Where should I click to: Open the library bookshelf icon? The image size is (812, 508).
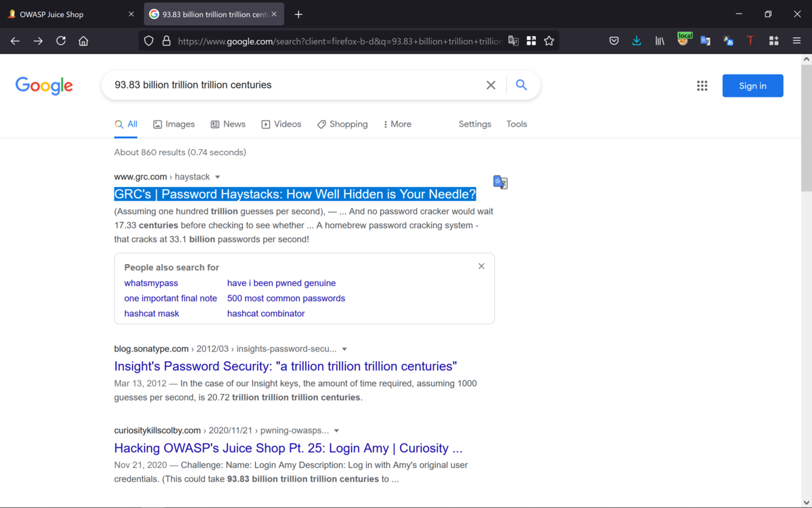[x=660, y=41]
